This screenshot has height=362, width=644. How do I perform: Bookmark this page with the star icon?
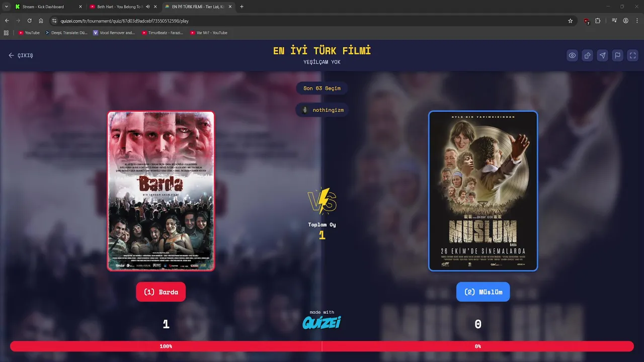click(x=570, y=21)
